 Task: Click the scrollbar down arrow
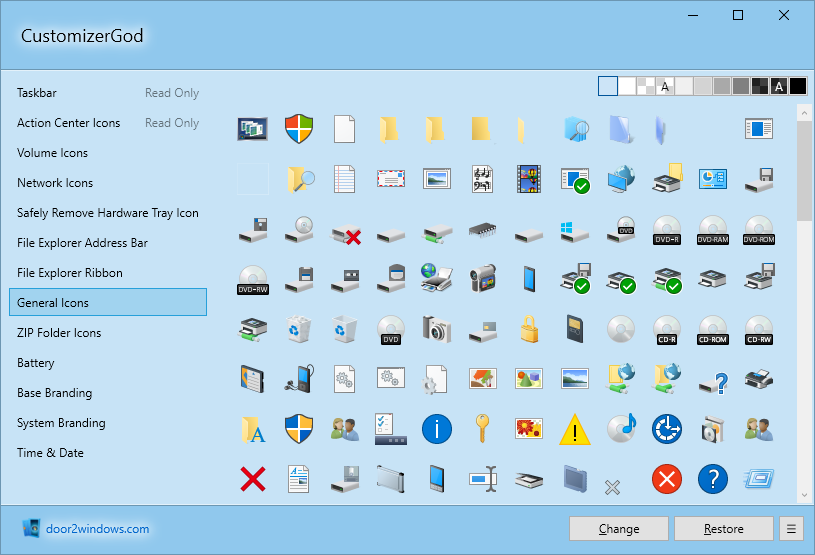[805, 495]
